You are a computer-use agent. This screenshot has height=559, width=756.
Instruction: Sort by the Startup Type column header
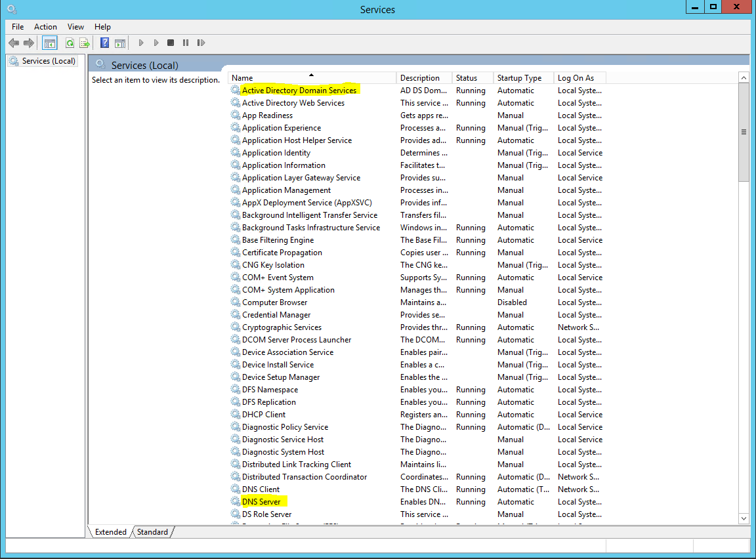pos(524,77)
